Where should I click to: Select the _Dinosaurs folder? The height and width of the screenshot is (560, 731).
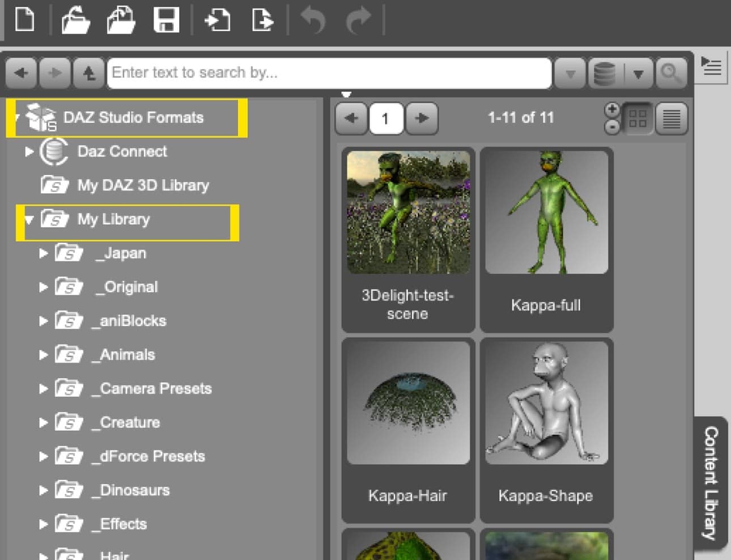pos(134,490)
